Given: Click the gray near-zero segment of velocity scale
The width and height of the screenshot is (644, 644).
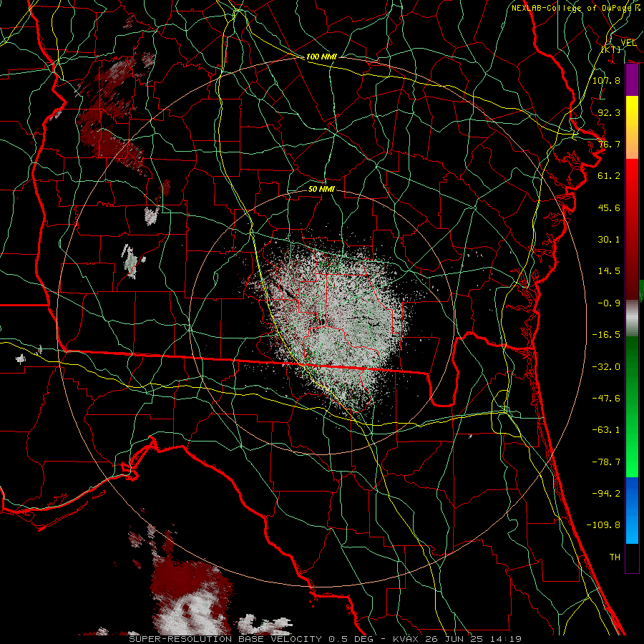Looking at the screenshot, I should (632, 318).
